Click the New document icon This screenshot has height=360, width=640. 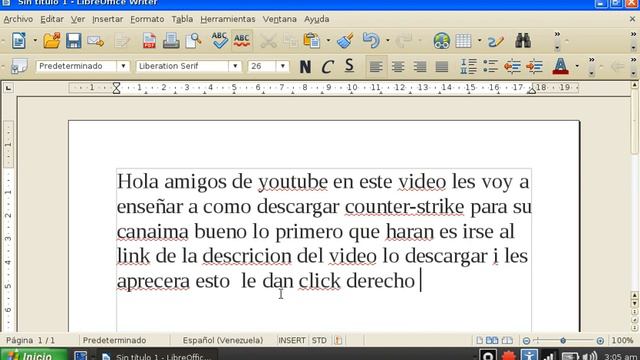pos(19,41)
